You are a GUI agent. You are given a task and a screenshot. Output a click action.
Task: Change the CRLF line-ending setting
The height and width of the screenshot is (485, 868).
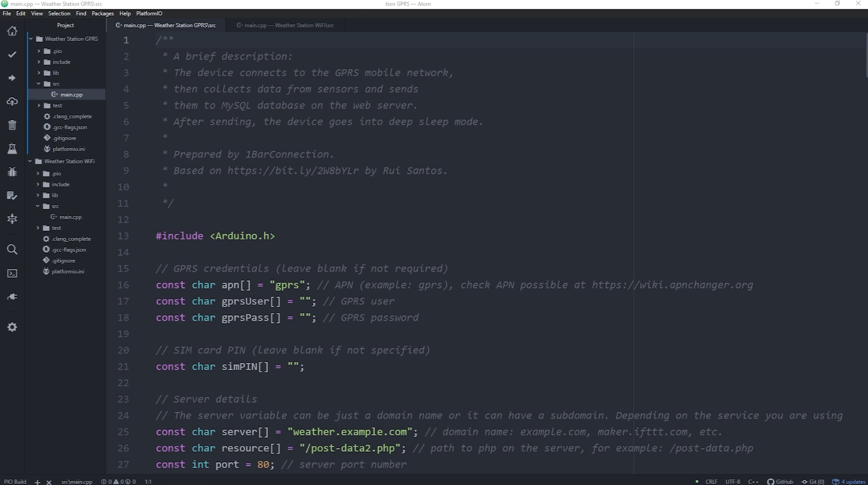(710, 481)
